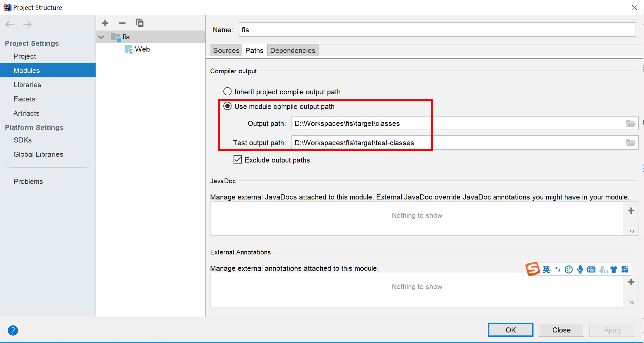
Task: Open Sogou toolbox grid icon
Action: point(625,270)
